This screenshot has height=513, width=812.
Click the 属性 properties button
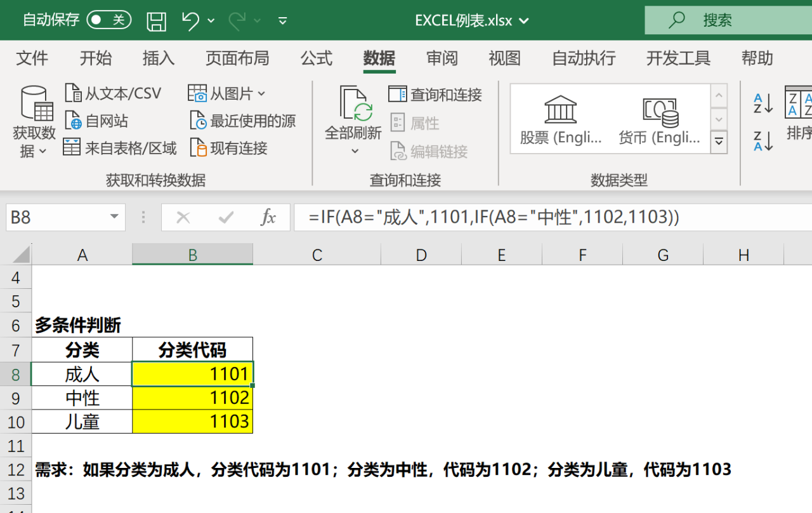click(414, 123)
